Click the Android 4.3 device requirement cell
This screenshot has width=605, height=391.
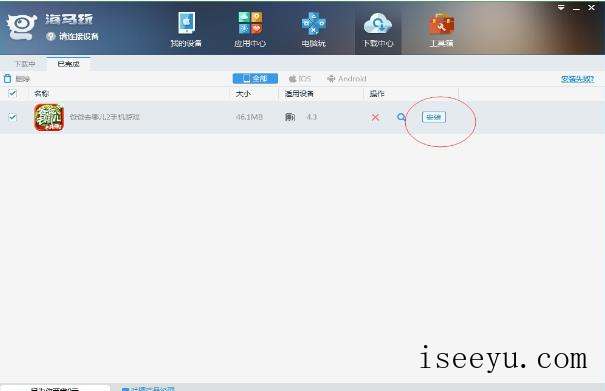click(301, 117)
